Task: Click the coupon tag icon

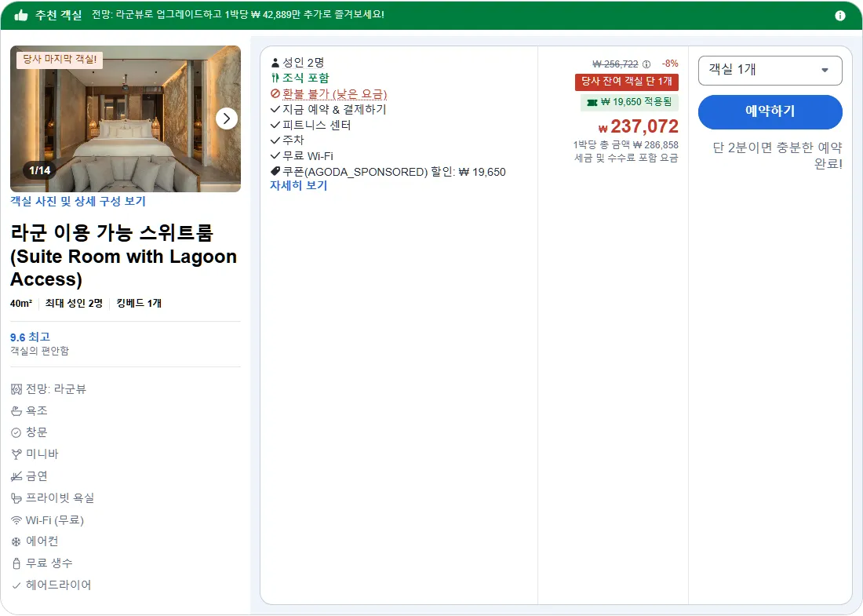Action: (x=275, y=171)
